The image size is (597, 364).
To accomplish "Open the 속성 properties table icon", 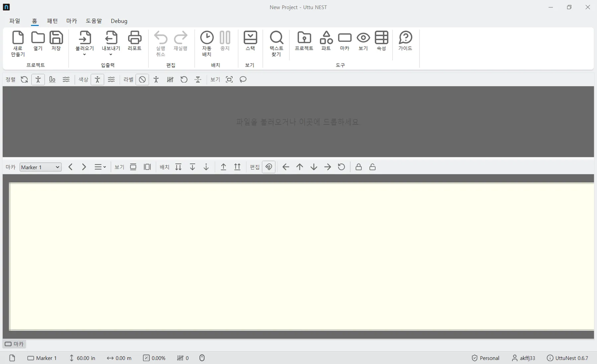I will [x=381, y=41].
